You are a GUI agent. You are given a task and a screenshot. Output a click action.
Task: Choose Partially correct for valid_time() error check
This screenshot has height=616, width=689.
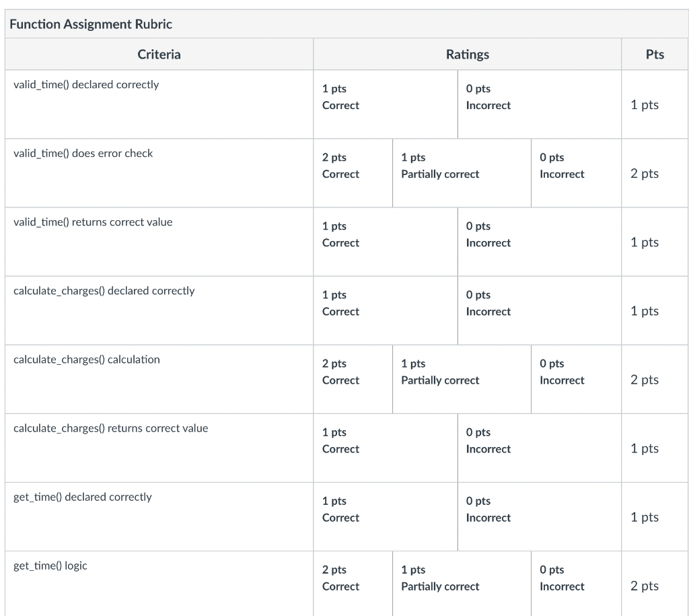(462, 173)
